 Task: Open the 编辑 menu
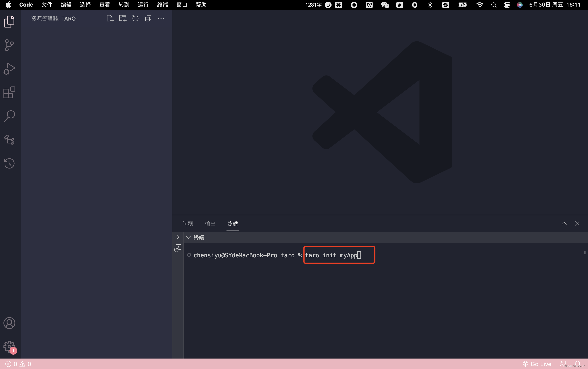pos(66,5)
